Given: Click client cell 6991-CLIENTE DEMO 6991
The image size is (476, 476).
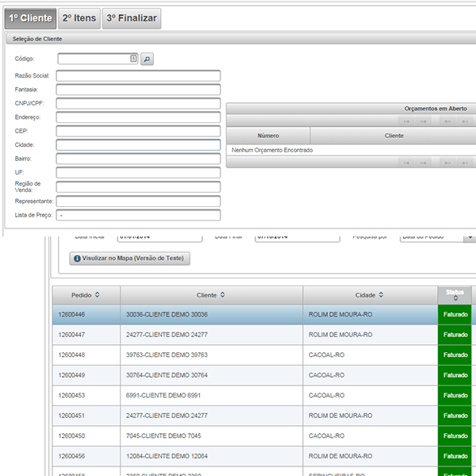Looking at the screenshot, I should pos(211,395).
